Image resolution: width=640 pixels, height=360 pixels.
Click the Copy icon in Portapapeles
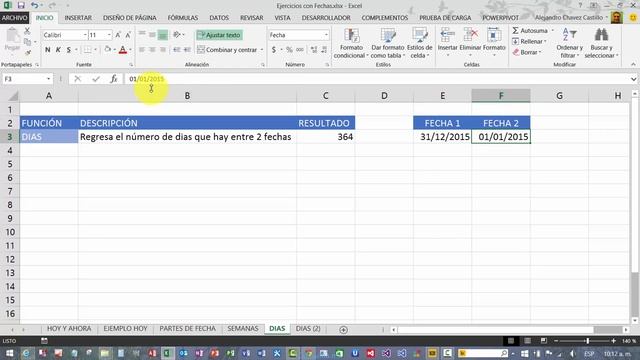pos(27,42)
